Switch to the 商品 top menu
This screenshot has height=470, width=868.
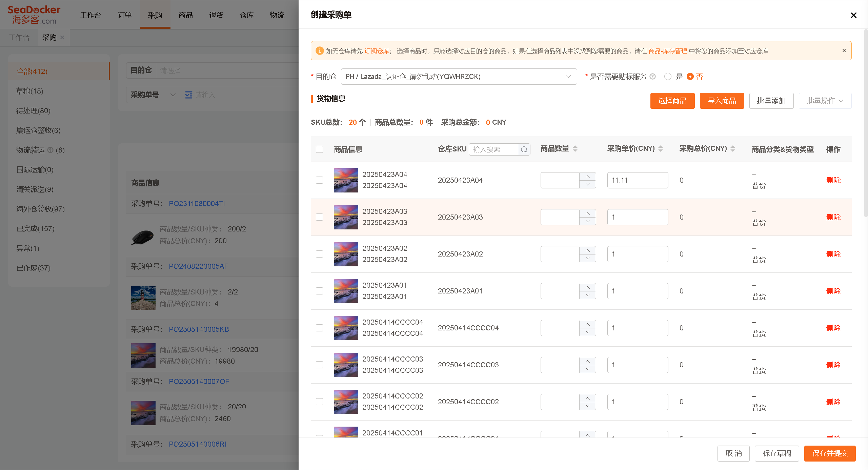(x=186, y=15)
